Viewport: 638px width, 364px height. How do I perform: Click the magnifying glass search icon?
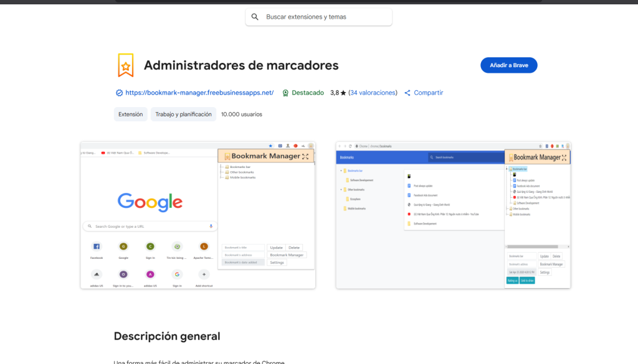pos(255,17)
